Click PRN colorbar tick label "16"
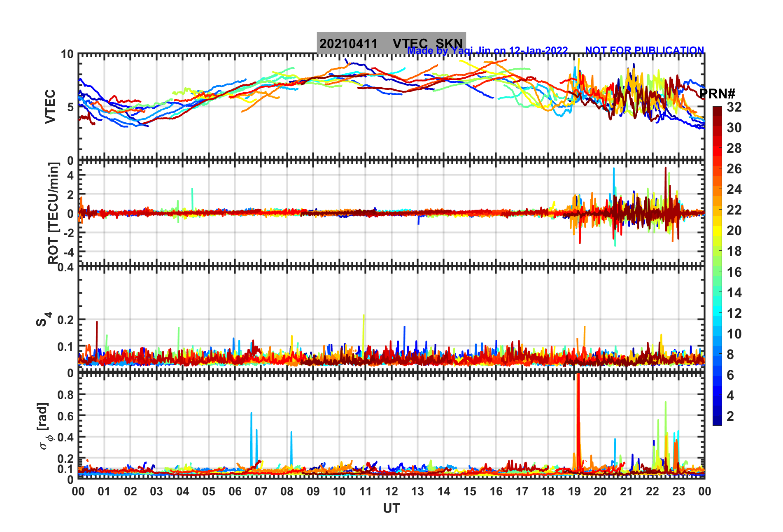 point(734,272)
